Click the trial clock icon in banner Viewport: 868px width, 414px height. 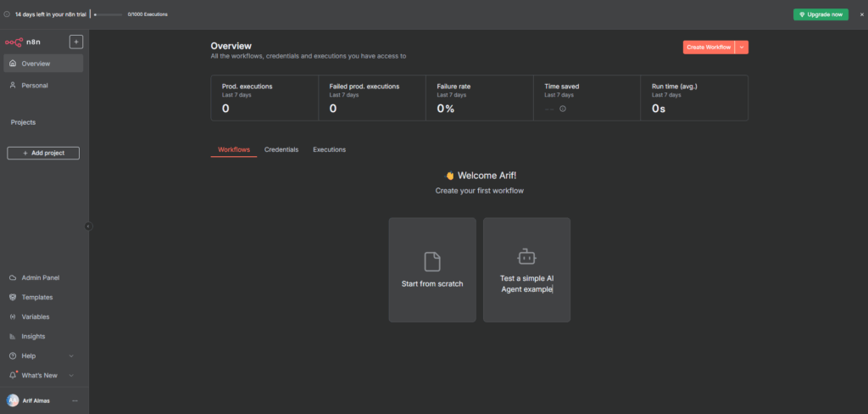tap(7, 14)
